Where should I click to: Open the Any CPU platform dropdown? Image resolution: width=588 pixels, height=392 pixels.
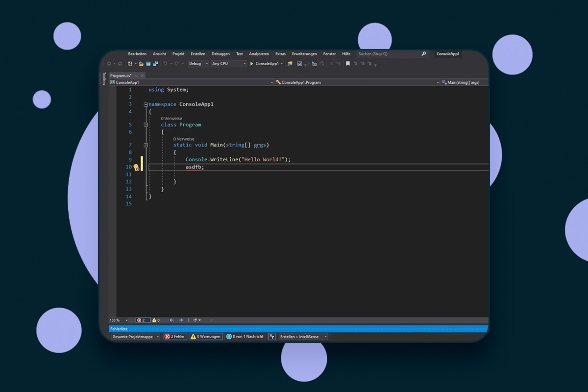(229, 64)
